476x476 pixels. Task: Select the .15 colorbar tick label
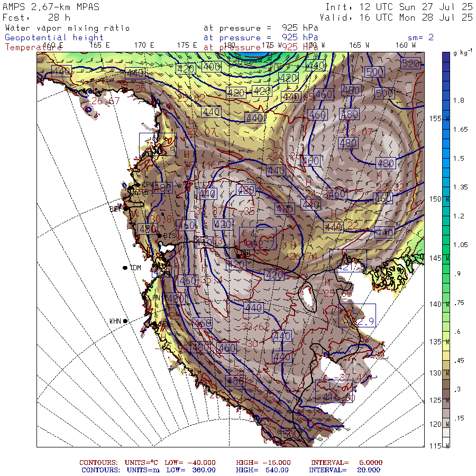459,418
